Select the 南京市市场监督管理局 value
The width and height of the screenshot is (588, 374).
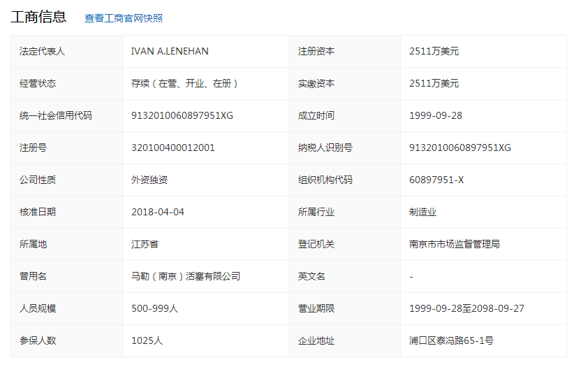455,244
